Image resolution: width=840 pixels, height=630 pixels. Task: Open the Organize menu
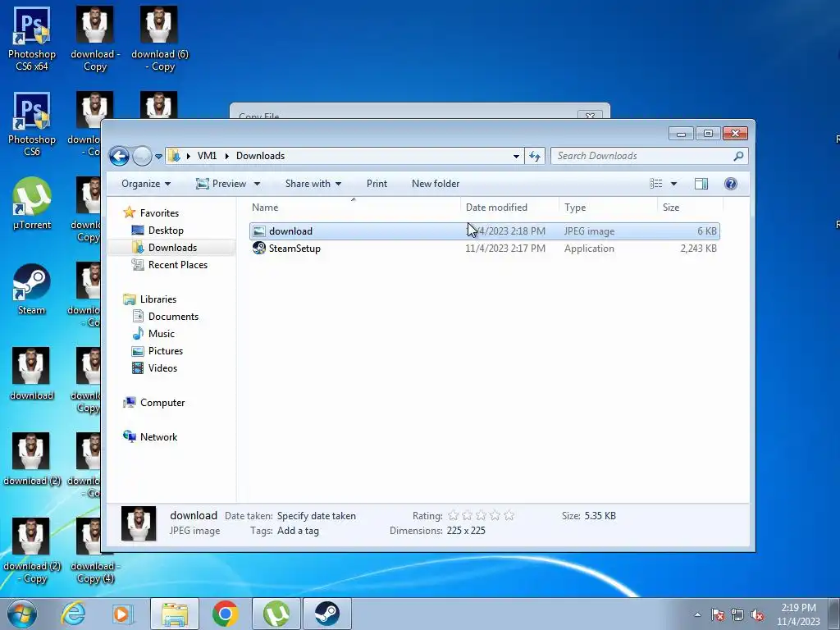(x=146, y=184)
